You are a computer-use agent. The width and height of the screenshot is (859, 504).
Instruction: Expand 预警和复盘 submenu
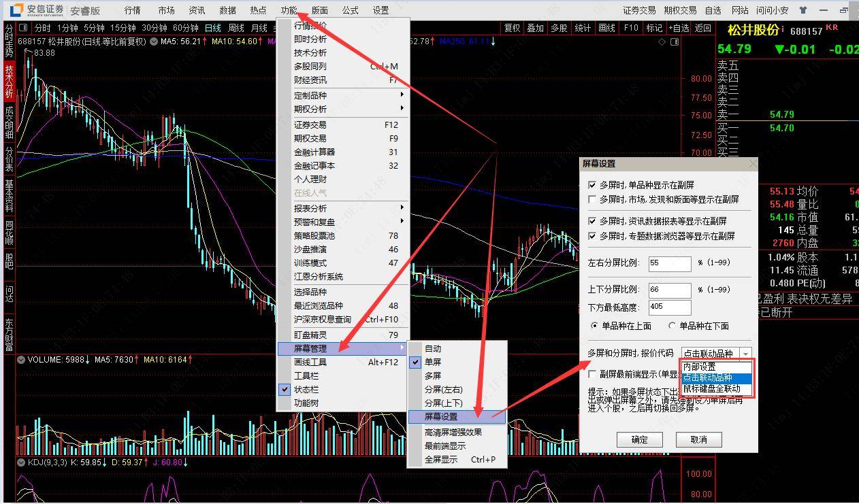pyautogui.click(x=342, y=222)
